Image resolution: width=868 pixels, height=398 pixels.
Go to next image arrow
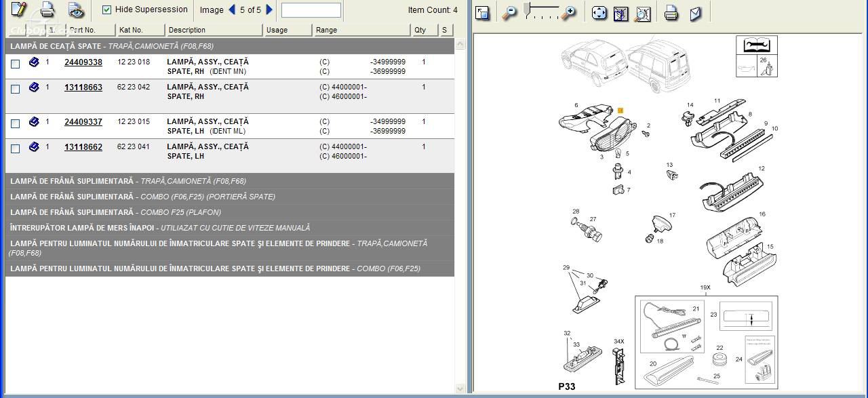pyautogui.click(x=269, y=9)
